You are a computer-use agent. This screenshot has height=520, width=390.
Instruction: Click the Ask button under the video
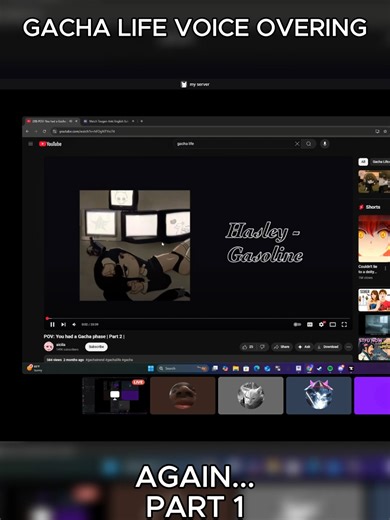[304, 347]
